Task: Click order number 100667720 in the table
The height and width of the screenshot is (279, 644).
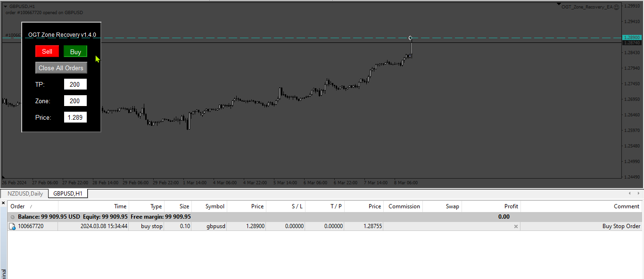Action: pos(31,226)
